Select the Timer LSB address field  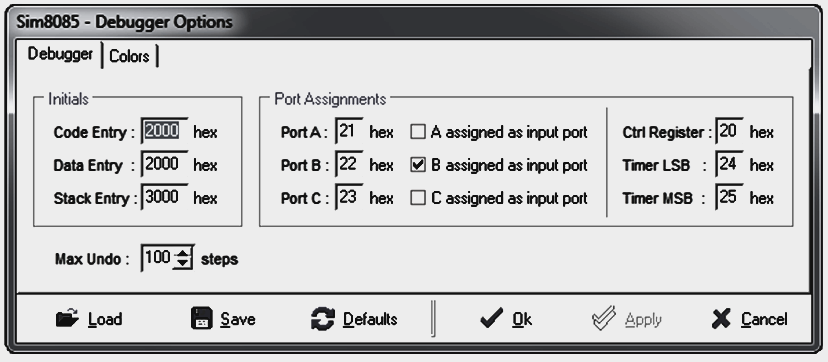(730, 164)
